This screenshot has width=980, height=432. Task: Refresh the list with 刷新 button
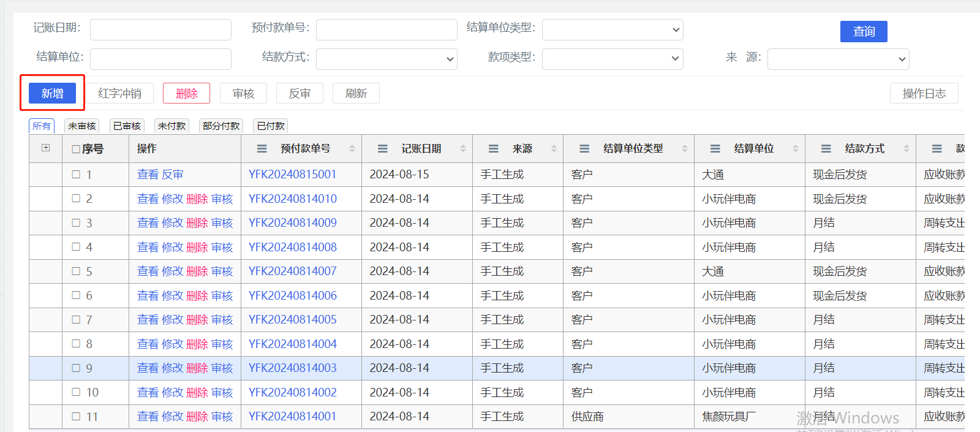[x=356, y=93]
